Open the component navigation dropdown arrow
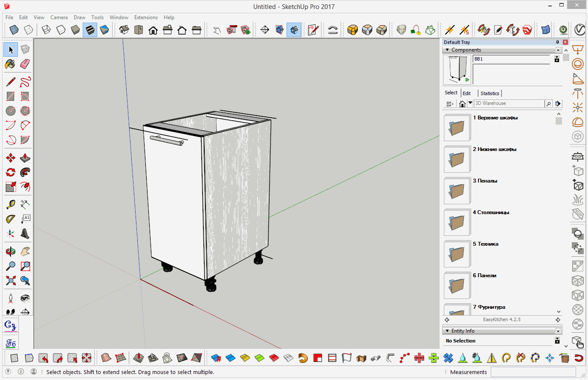Screen dimensions: 588x380 470,103
